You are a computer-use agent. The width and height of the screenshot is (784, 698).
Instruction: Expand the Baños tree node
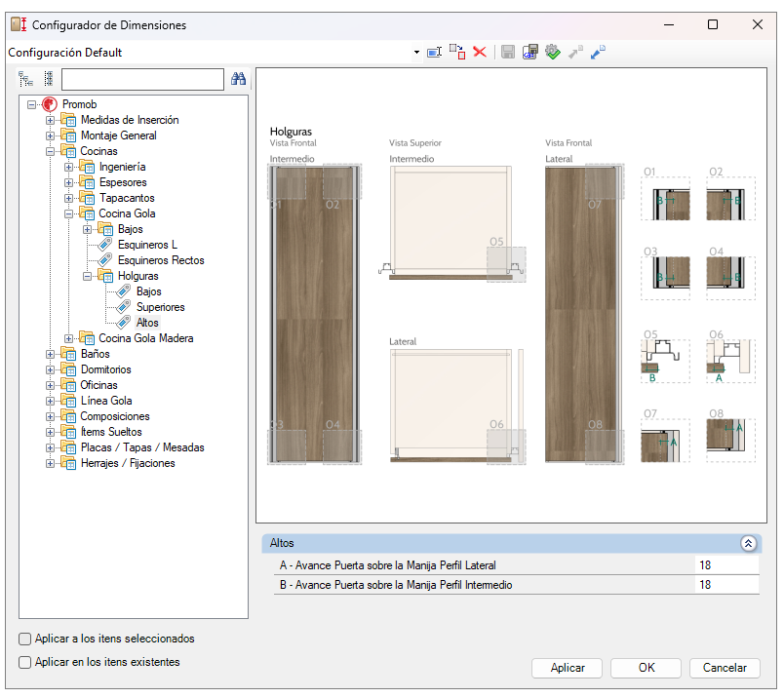[51, 354]
